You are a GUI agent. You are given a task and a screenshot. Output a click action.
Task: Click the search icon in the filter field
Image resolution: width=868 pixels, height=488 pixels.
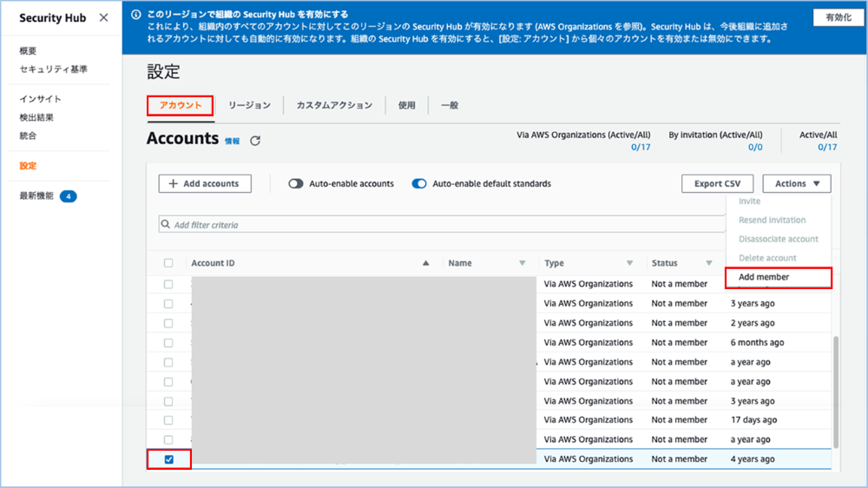coord(165,225)
